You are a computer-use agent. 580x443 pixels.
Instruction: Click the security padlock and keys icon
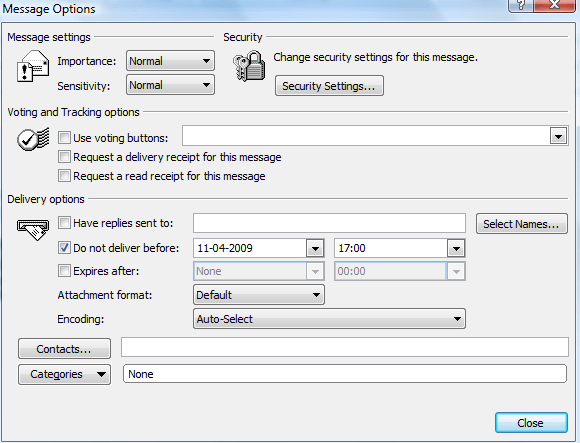pos(249,66)
